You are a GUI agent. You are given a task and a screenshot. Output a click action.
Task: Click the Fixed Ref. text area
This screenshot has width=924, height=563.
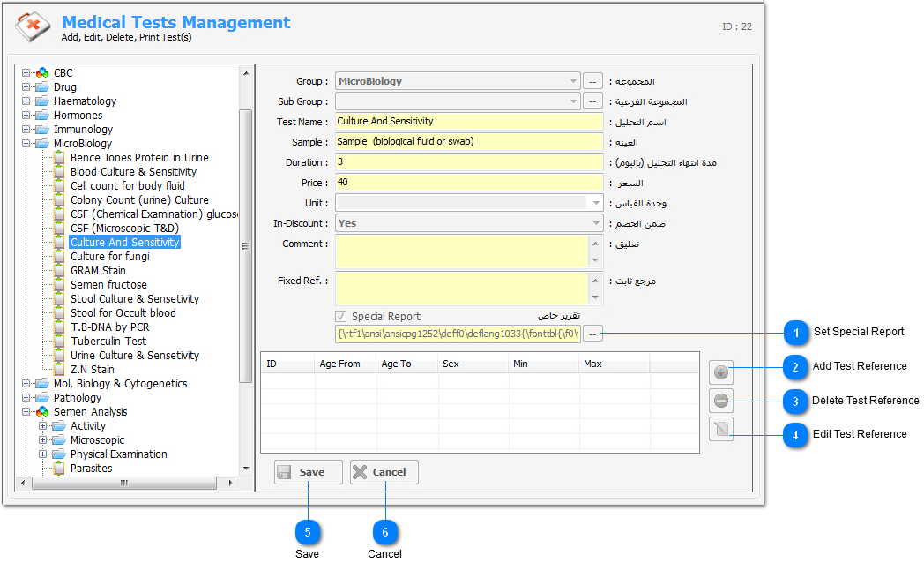[462, 289]
